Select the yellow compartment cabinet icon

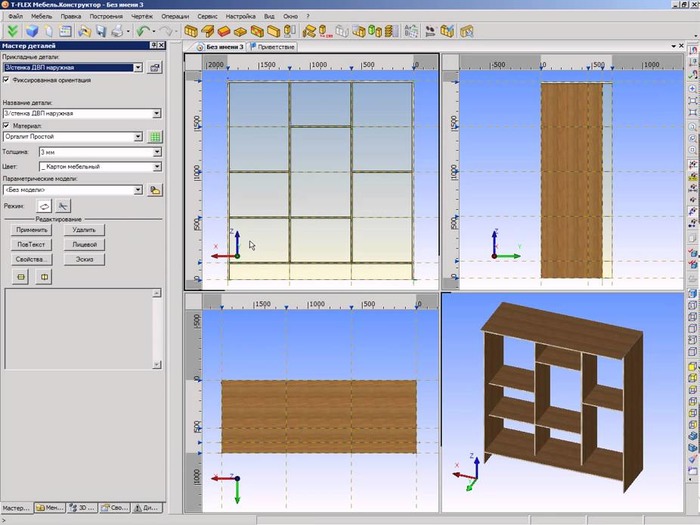[x=191, y=31]
